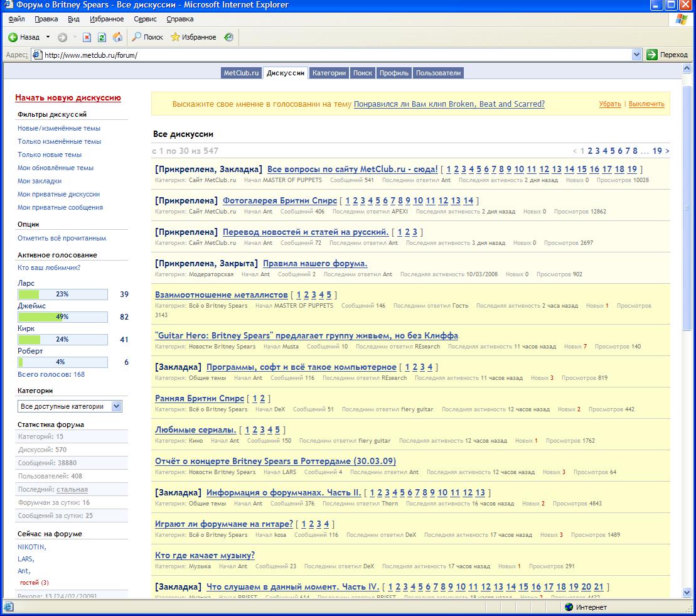Click Сообщений: 38880 statistics row
The width and height of the screenshot is (696, 616).
[72, 463]
